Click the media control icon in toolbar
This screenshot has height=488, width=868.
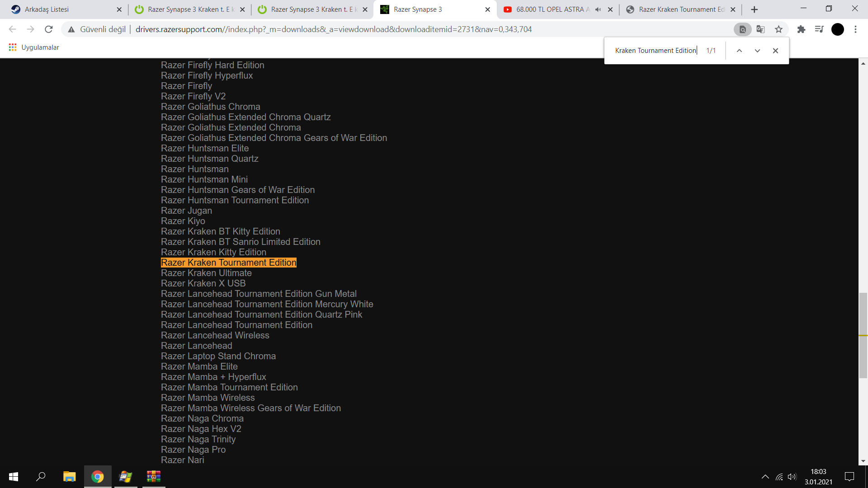click(819, 29)
